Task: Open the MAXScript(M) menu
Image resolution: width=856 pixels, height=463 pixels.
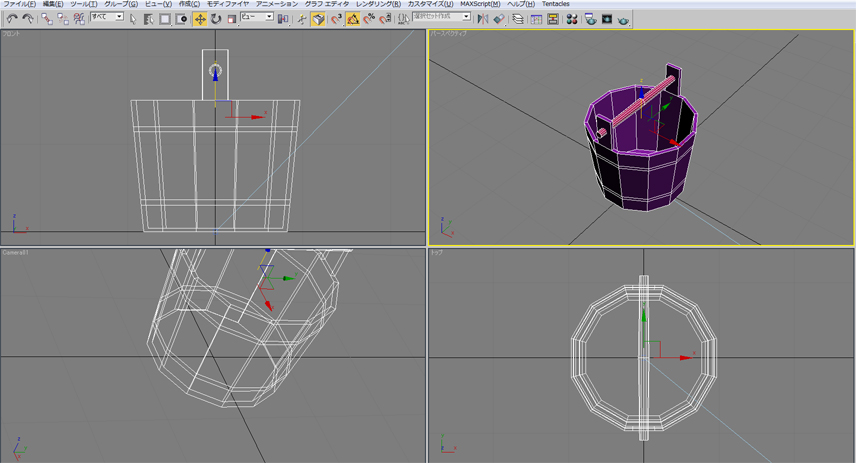Action: (480, 4)
